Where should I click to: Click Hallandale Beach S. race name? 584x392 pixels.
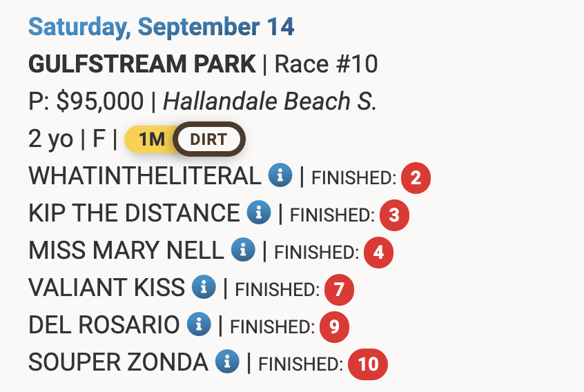pyautogui.click(x=270, y=102)
